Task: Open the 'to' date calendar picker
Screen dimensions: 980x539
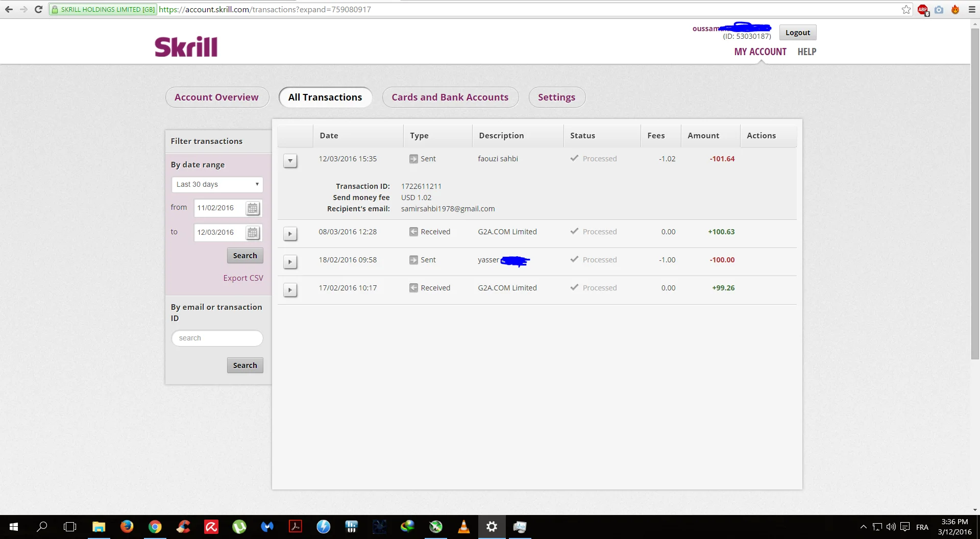Action: click(253, 233)
